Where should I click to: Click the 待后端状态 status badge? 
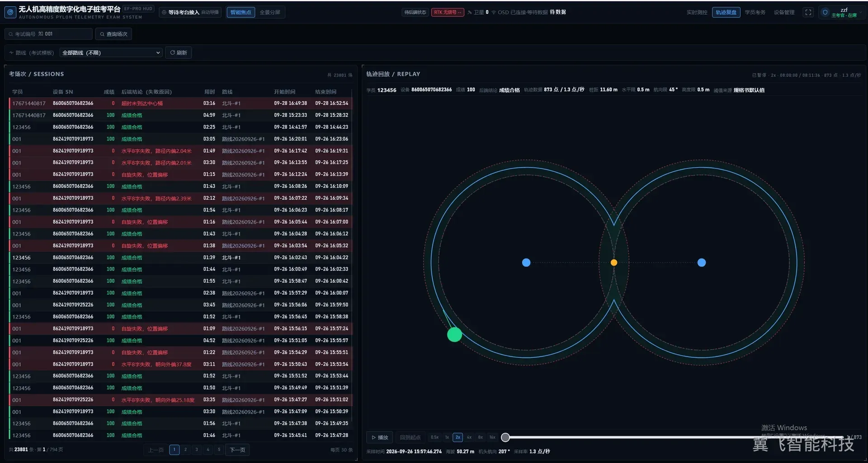pos(415,13)
